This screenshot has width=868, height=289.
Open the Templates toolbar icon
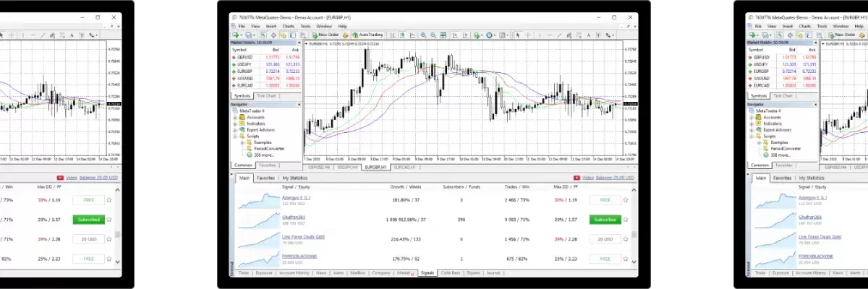click(502, 35)
